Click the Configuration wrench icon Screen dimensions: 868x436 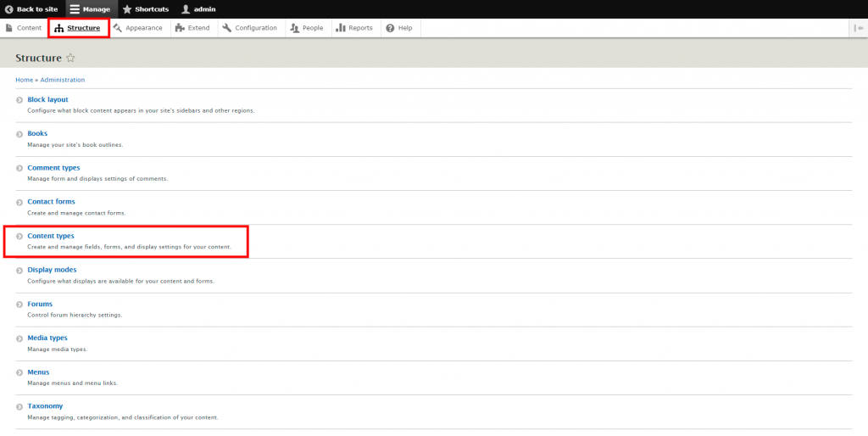coord(227,28)
